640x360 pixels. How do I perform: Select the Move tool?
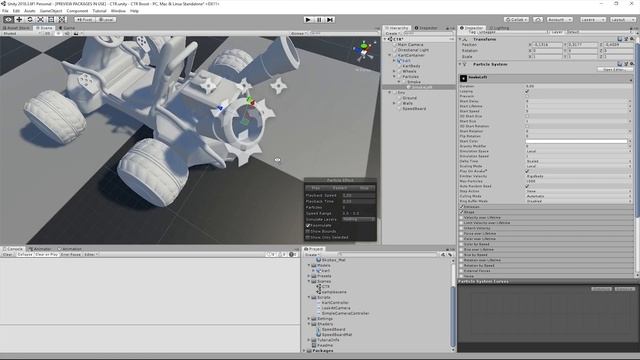pyautogui.click(x=19, y=20)
